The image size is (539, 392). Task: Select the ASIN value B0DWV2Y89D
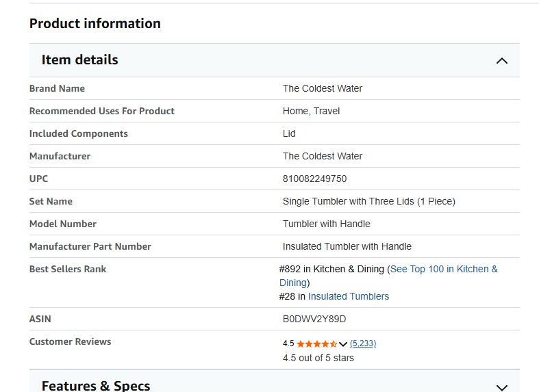(x=314, y=319)
